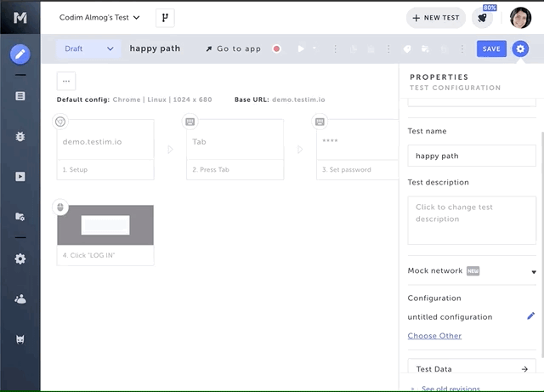
Task: Open the team members icon in sidebar
Action: [20, 298]
